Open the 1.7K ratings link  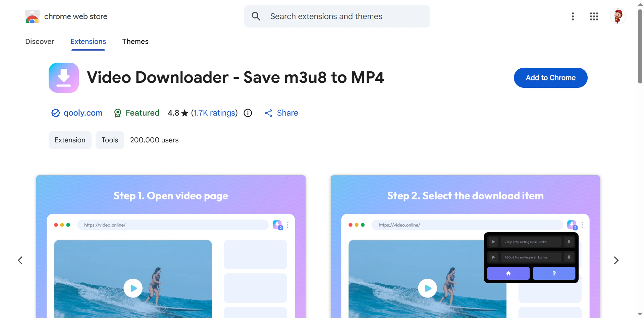[x=214, y=113]
